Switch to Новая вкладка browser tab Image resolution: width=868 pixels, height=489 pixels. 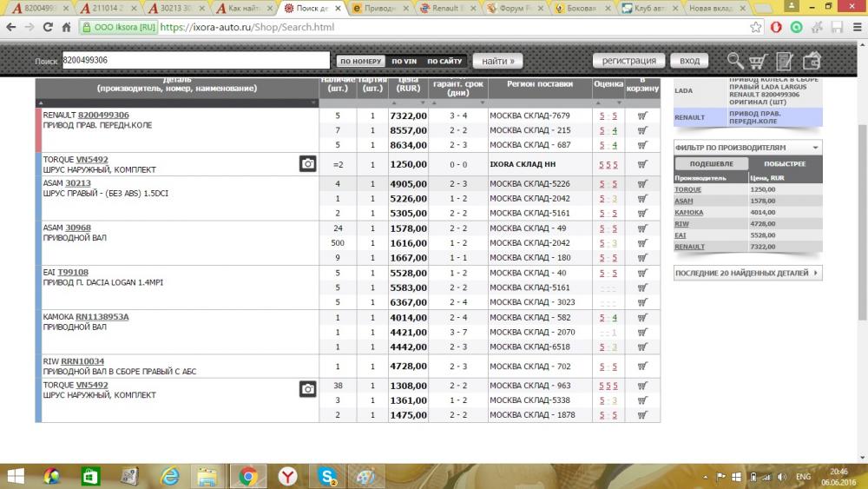714,9
